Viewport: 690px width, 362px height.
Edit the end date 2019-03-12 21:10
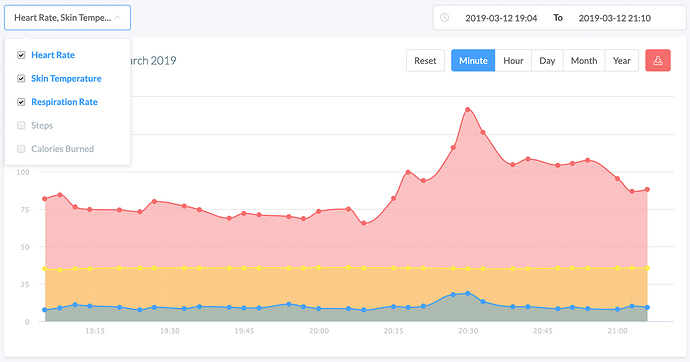(x=615, y=18)
